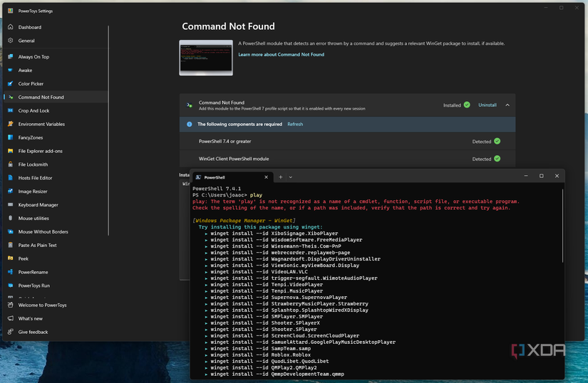Open FancyZones menu label
588x383 pixels.
click(x=31, y=137)
